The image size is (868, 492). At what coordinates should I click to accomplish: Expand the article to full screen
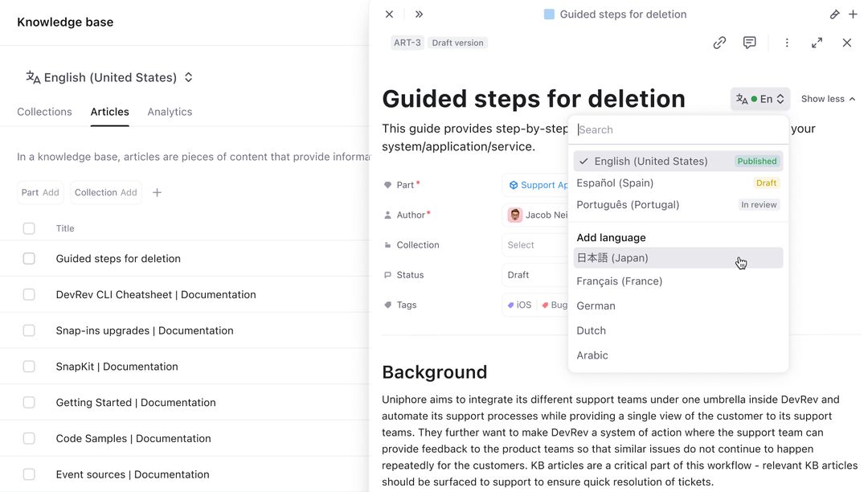click(x=817, y=42)
